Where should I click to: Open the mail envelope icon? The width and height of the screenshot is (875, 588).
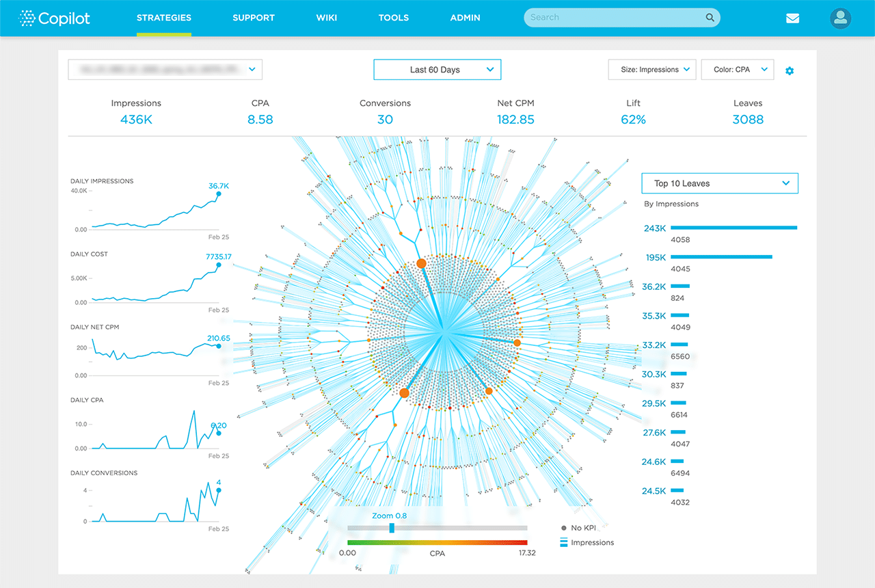coord(792,18)
